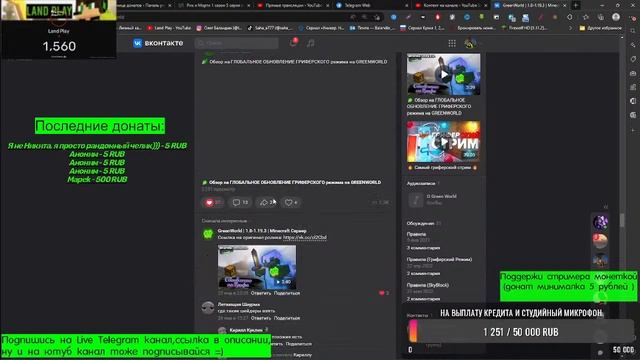Focus the VK search field
Image resolution: width=640 pixels, height=360 pixels.
point(237,43)
